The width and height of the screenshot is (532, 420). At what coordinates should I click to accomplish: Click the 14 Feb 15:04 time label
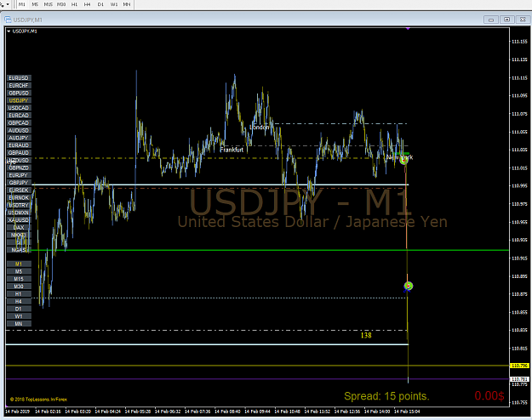click(x=407, y=411)
